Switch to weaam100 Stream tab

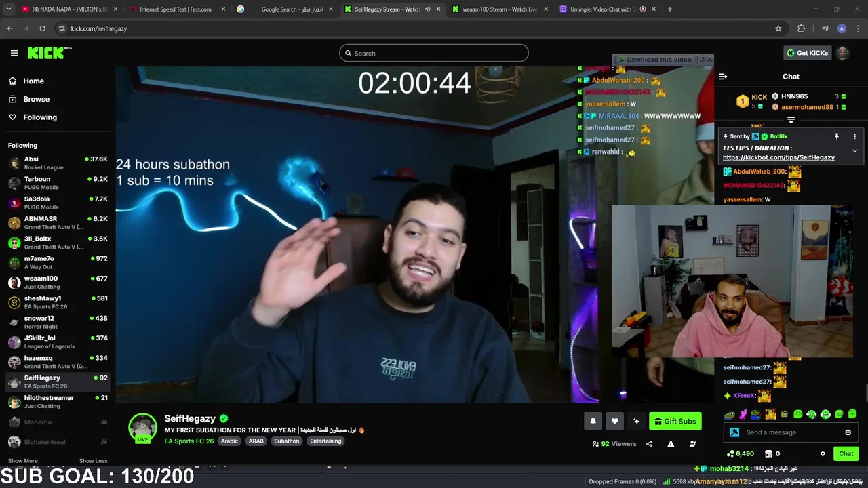click(499, 9)
